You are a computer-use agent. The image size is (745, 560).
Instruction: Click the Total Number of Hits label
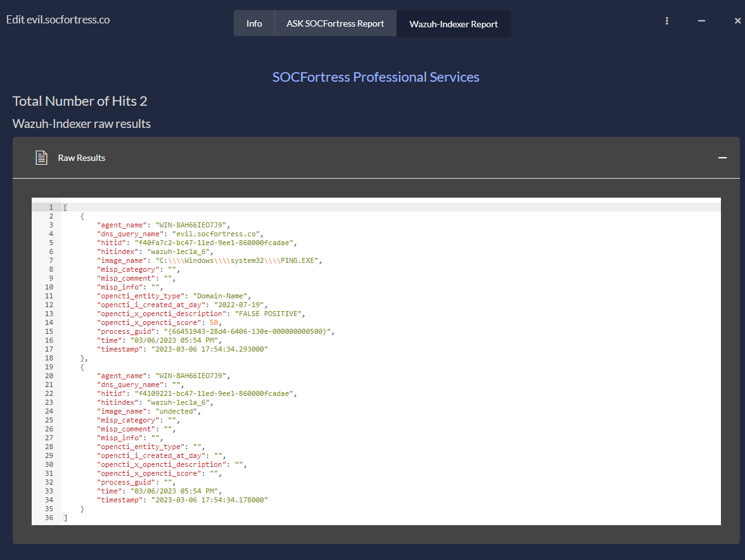click(x=80, y=101)
